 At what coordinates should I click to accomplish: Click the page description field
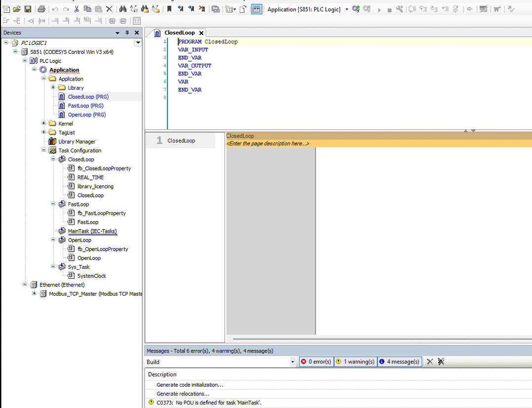(x=379, y=144)
